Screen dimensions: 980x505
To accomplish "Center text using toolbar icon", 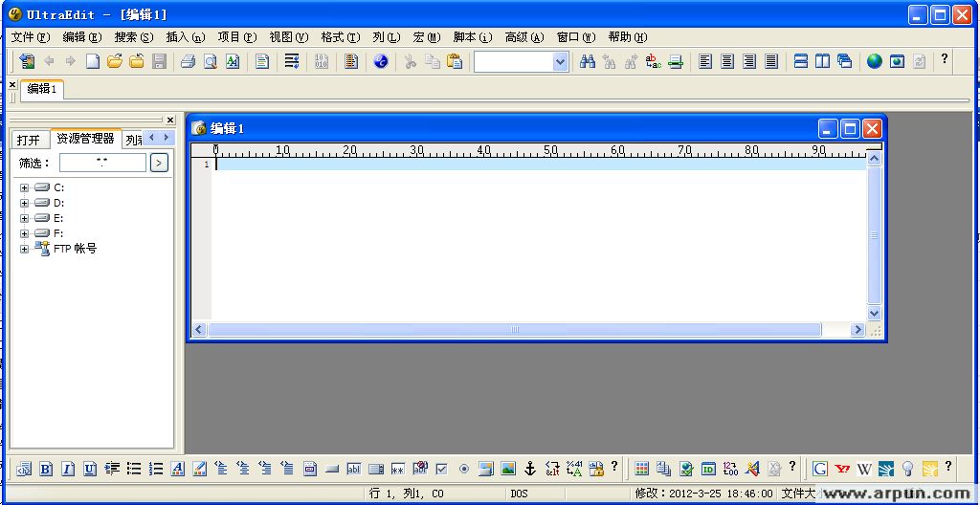I will click(727, 61).
